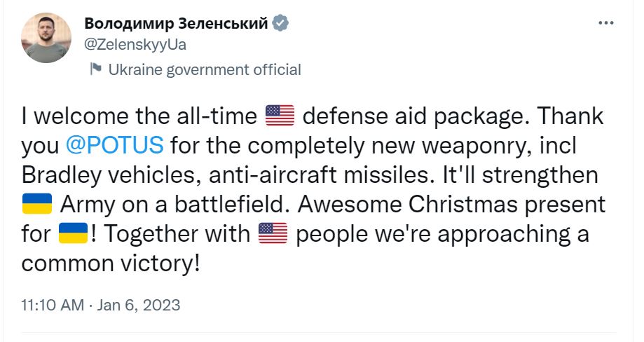644x342 pixels.
Task: Open the @POTUS mention link
Action: pyautogui.click(x=114, y=145)
